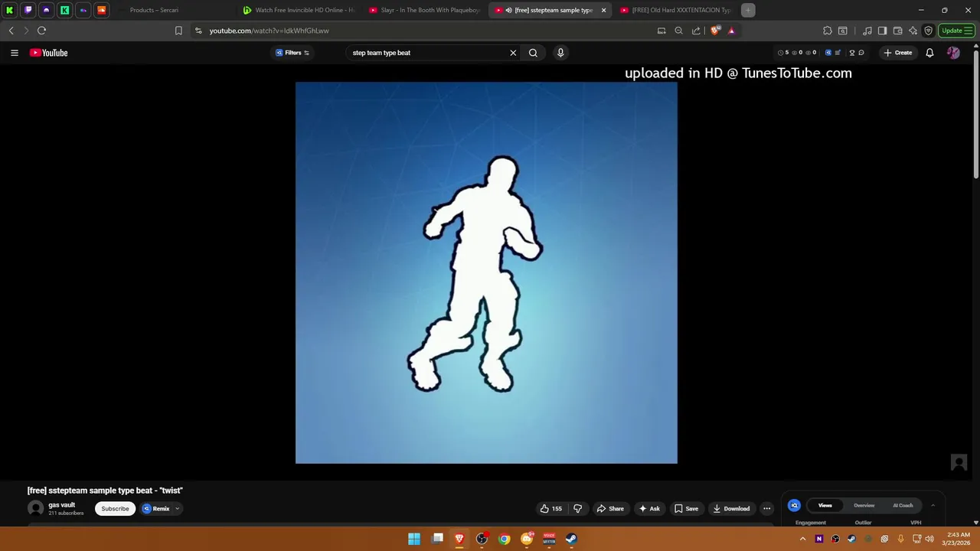
Task: Open the Create button
Action: click(898, 53)
